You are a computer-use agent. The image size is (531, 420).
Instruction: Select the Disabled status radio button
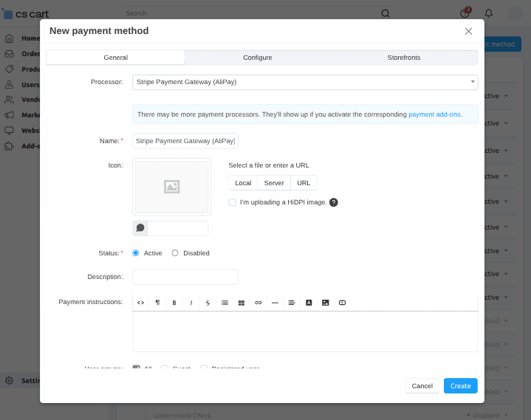click(175, 253)
